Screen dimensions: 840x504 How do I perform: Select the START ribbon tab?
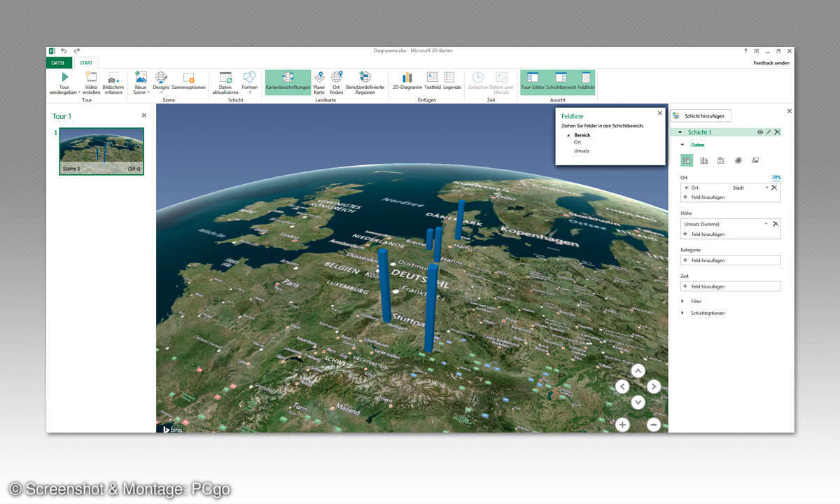(x=86, y=63)
